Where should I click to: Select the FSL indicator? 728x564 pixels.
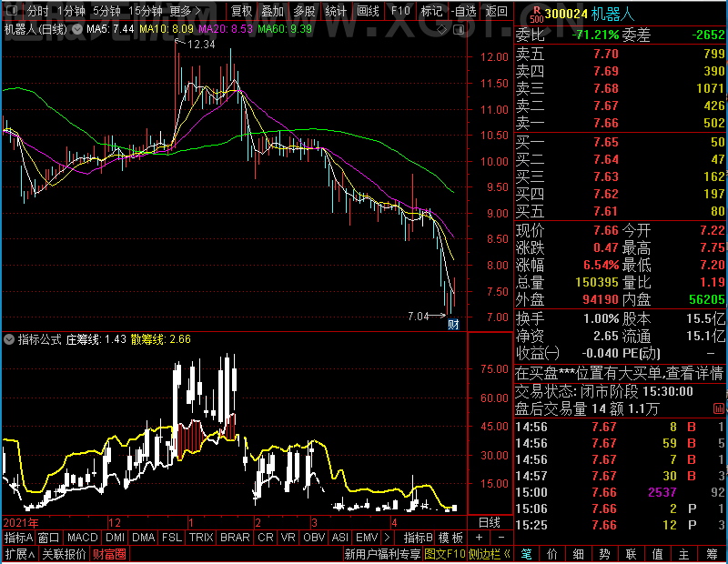tap(172, 538)
